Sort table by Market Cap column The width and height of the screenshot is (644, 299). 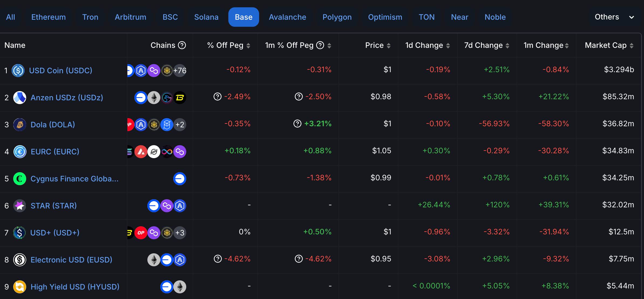tap(632, 45)
